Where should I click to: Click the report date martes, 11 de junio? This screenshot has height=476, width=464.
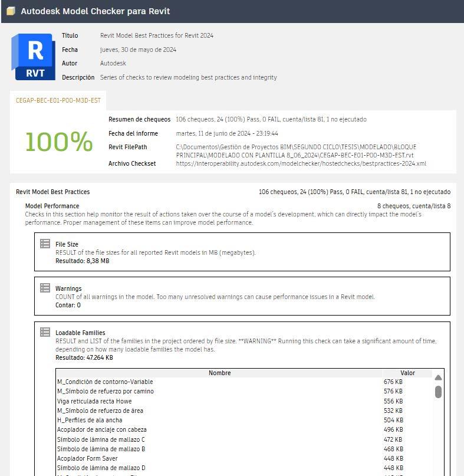[x=227, y=133]
